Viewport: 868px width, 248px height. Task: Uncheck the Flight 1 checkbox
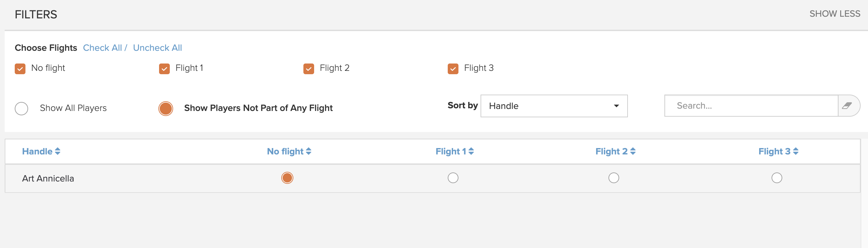coord(164,69)
